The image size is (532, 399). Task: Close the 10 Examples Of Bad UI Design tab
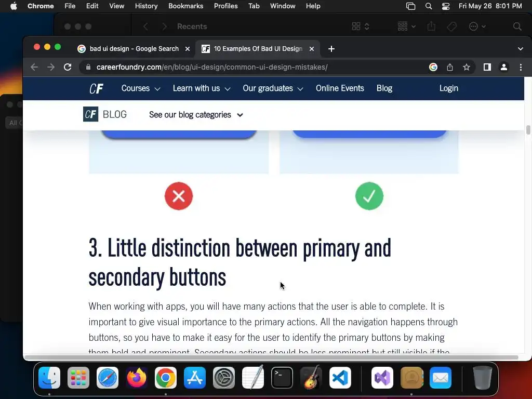(x=312, y=49)
